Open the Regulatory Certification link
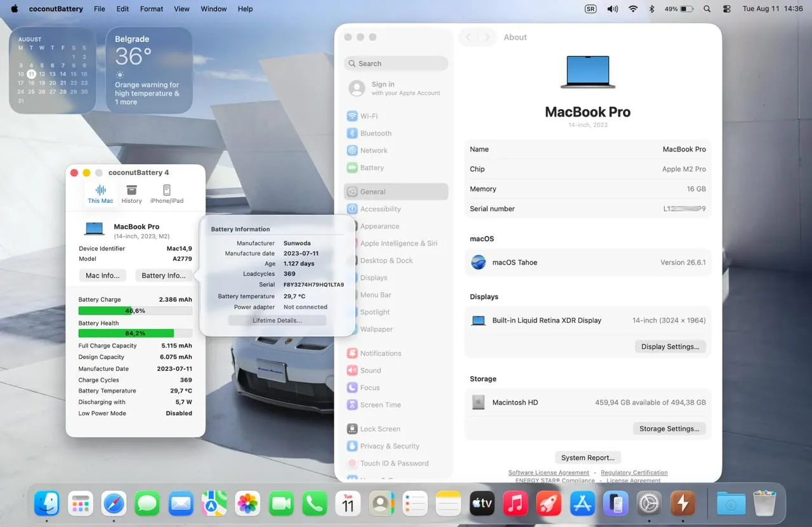The image size is (812, 527). coord(634,472)
